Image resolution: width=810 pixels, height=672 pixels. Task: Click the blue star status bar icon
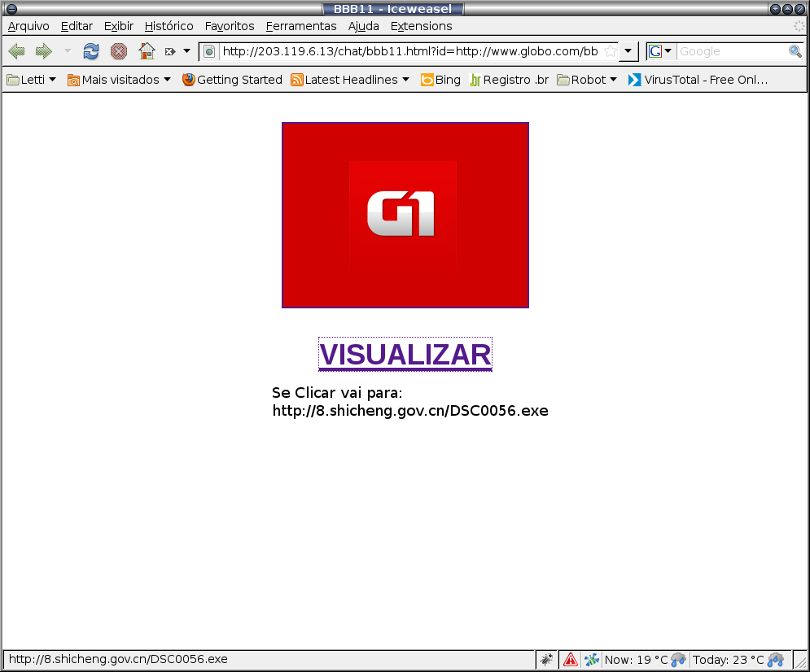pos(592,659)
